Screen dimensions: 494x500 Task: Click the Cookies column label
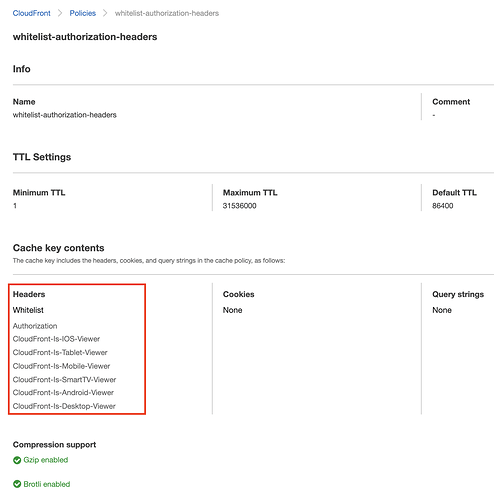pyautogui.click(x=239, y=294)
